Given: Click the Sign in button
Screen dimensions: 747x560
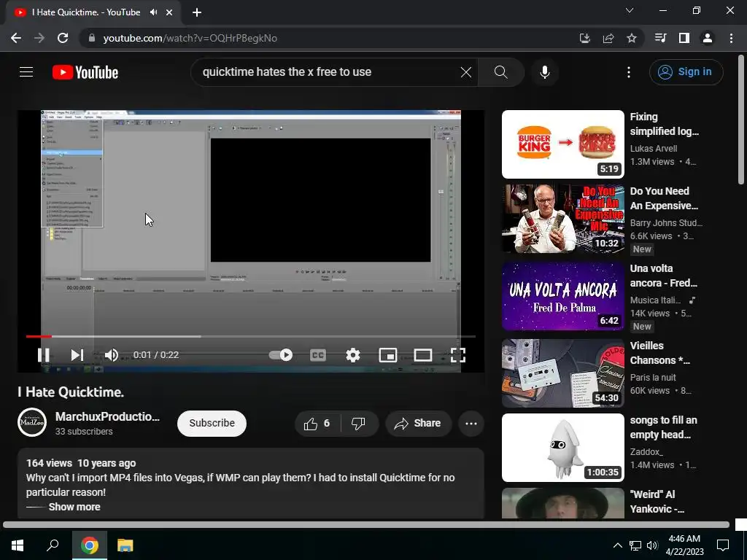Looking at the screenshot, I should pyautogui.click(x=686, y=72).
